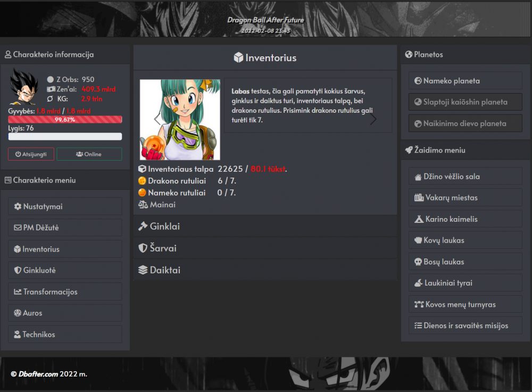Click the Bulma character image
532x392 pixels.
click(179, 120)
